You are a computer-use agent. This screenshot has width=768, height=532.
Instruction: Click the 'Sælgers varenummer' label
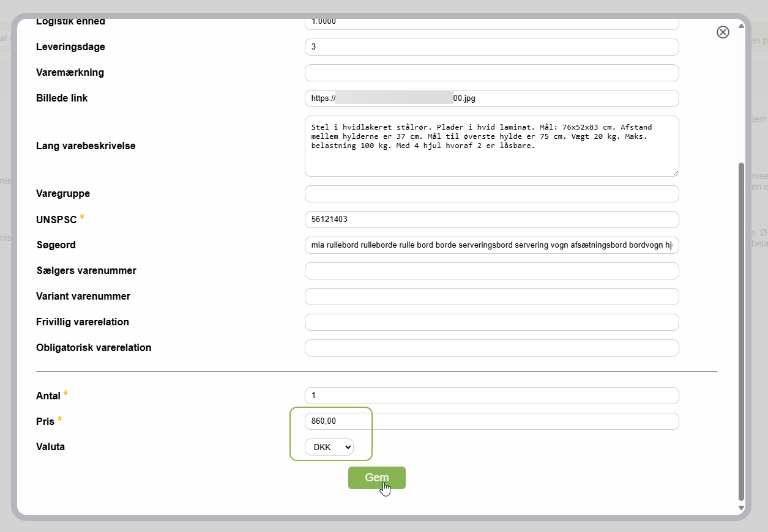tap(86, 271)
